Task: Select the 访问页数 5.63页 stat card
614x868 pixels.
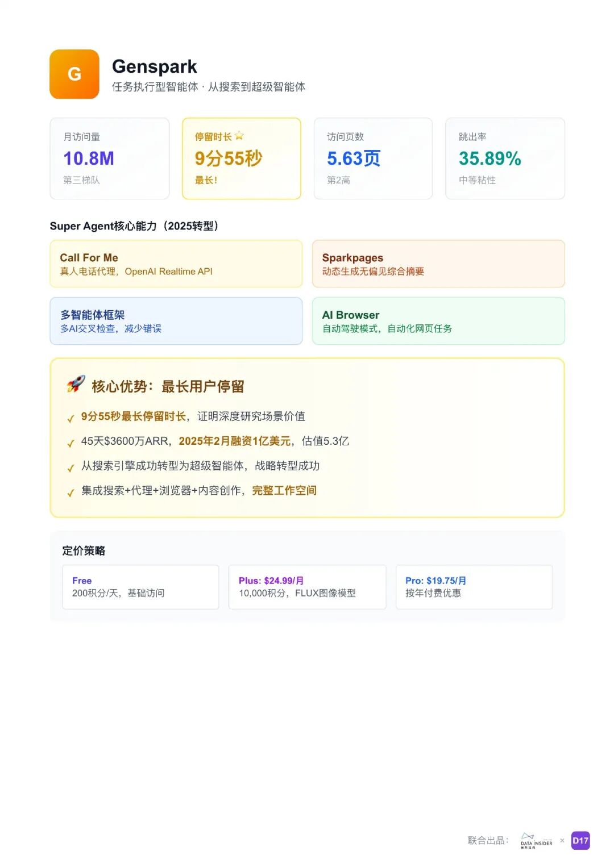Action: [x=373, y=158]
